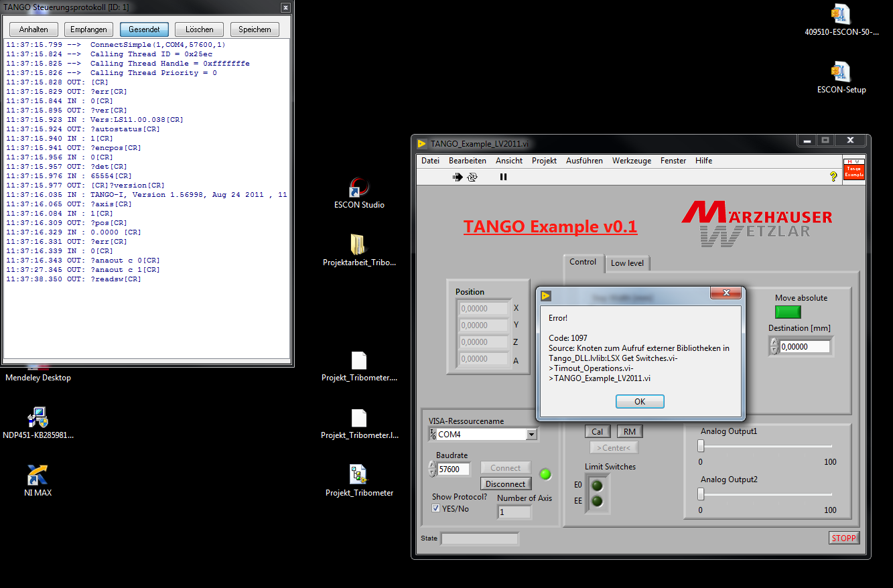The image size is (893, 588).
Task: Select the NDP451-KB285981 installer icon
Action: (x=38, y=423)
